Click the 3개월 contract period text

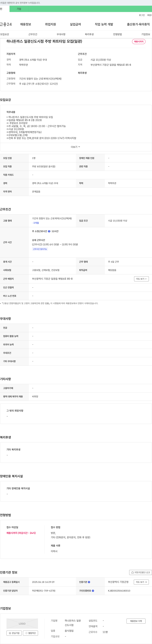(36, 223)
